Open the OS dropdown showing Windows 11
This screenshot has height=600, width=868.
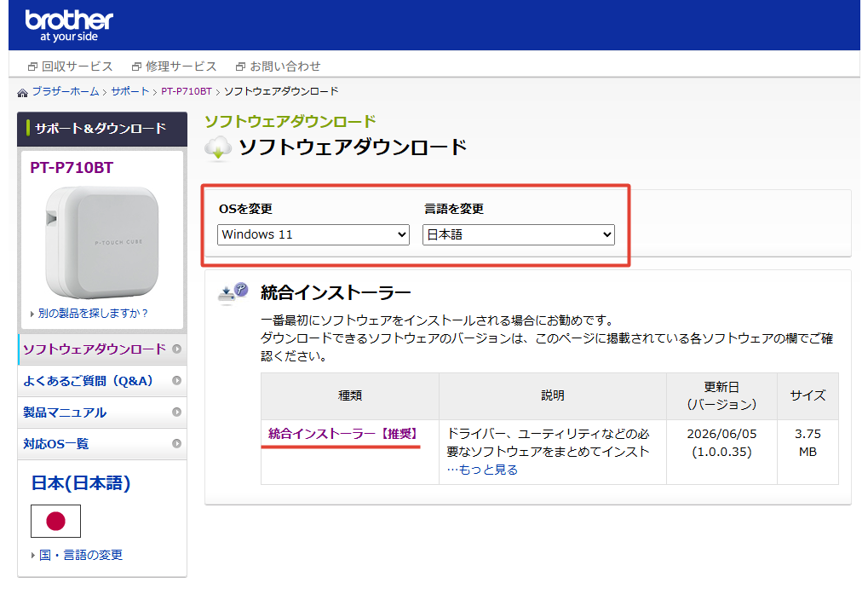pos(313,235)
